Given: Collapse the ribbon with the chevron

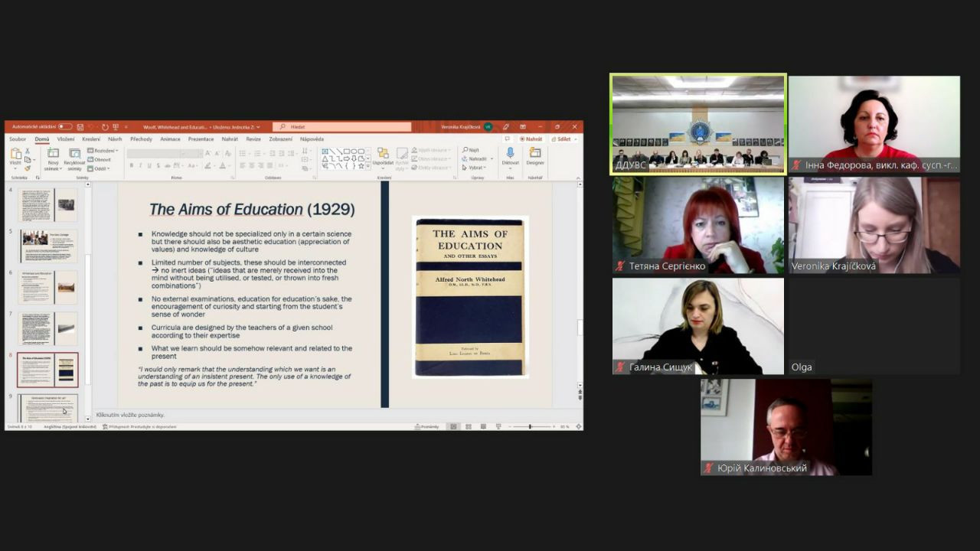Looking at the screenshot, I should [x=578, y=178].
